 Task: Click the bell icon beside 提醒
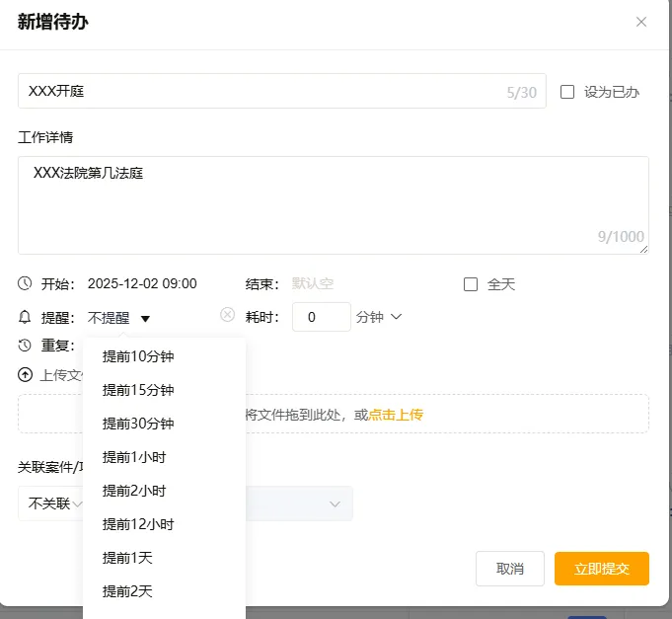click(x=26, y=317)
